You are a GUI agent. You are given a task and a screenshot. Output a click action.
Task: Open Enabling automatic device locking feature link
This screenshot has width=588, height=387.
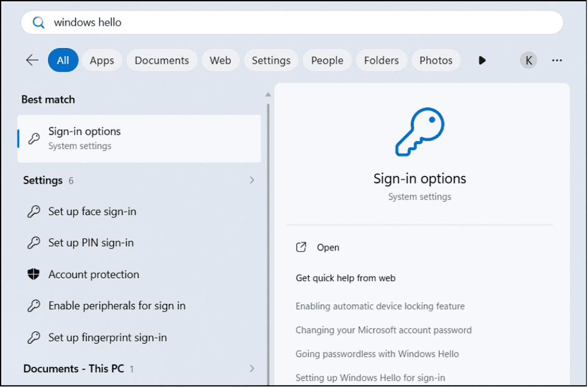point(380,307)
